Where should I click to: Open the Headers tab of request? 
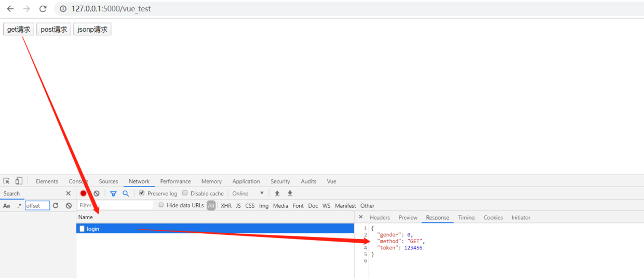point(380,218)
